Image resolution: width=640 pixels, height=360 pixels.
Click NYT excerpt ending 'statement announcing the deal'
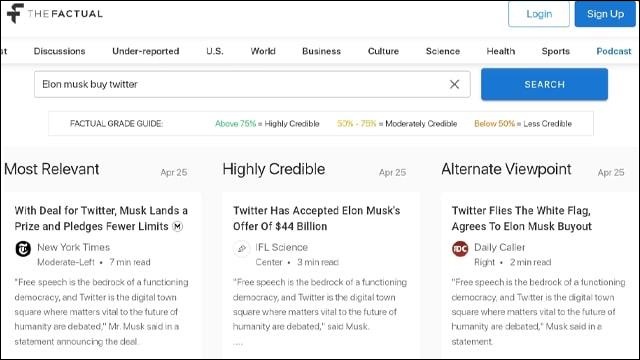(101, 312)
